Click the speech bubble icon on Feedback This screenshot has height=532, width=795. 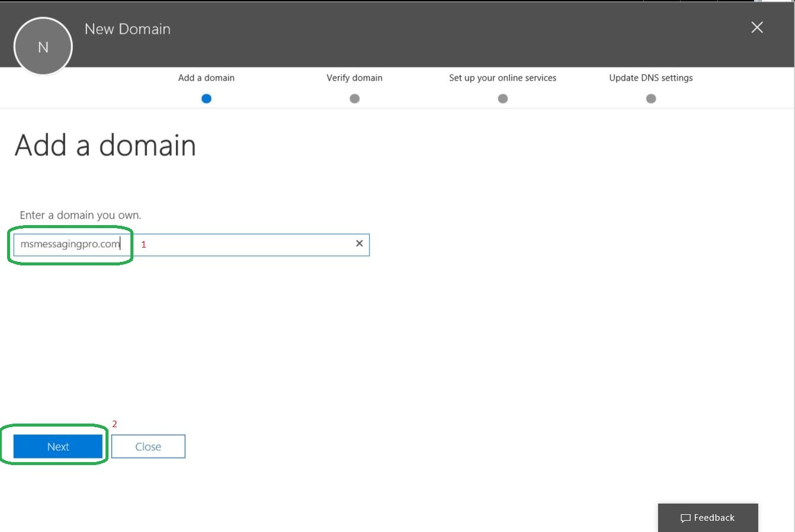[685, 518]
